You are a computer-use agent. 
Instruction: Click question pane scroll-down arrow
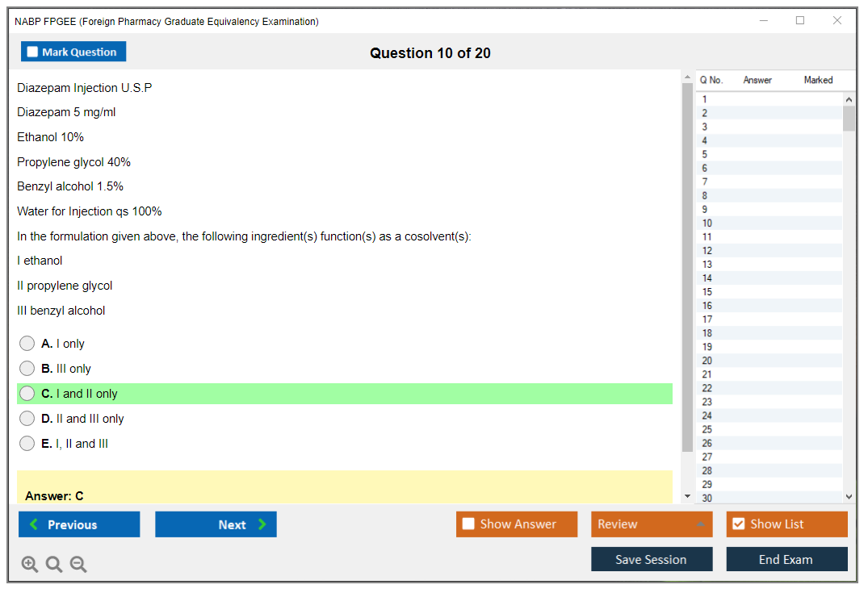coord(687,496)
